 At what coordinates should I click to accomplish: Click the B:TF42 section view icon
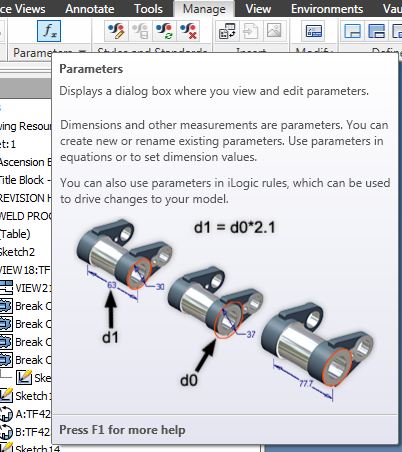pyautogui.click(x=6, y=432)
